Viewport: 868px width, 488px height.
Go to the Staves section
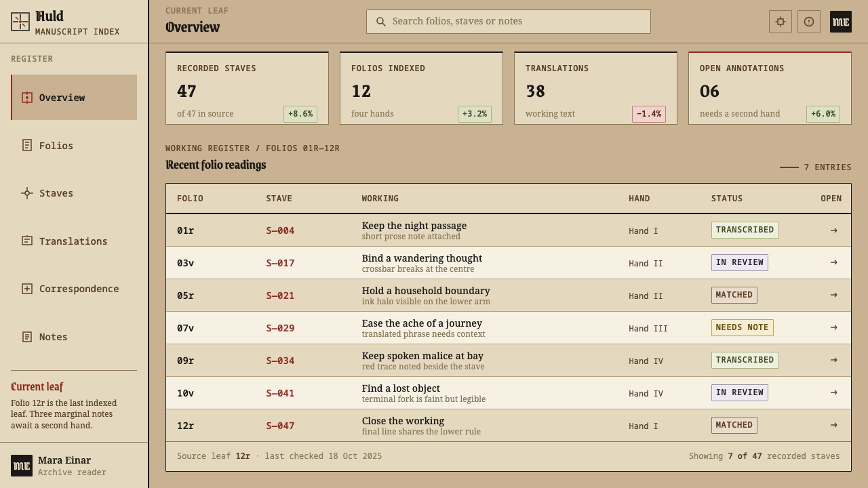point(74,193)
